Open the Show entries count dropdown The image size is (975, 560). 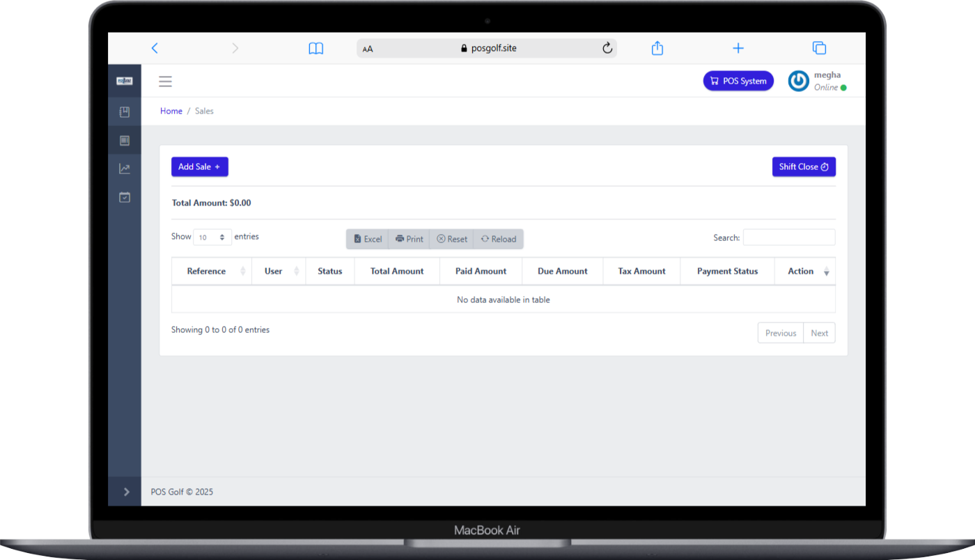pyautogui.click(x=212, y=238)
